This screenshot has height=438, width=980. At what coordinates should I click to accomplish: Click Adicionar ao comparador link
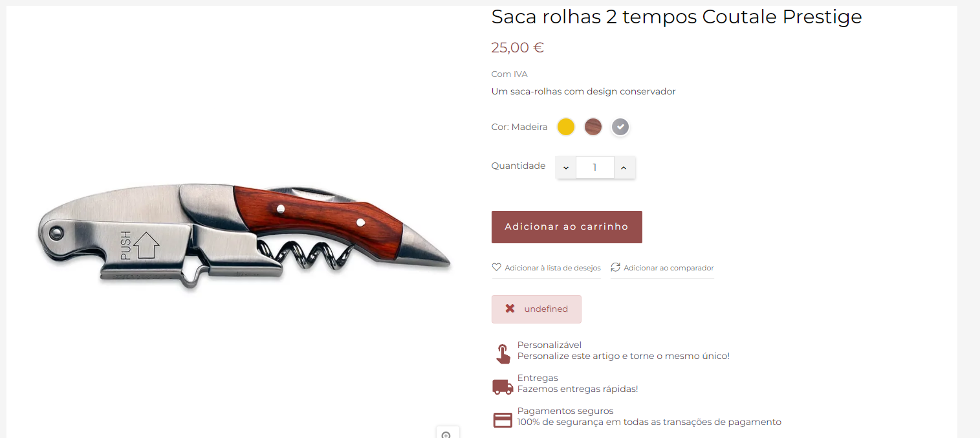(x=669, y=268)
